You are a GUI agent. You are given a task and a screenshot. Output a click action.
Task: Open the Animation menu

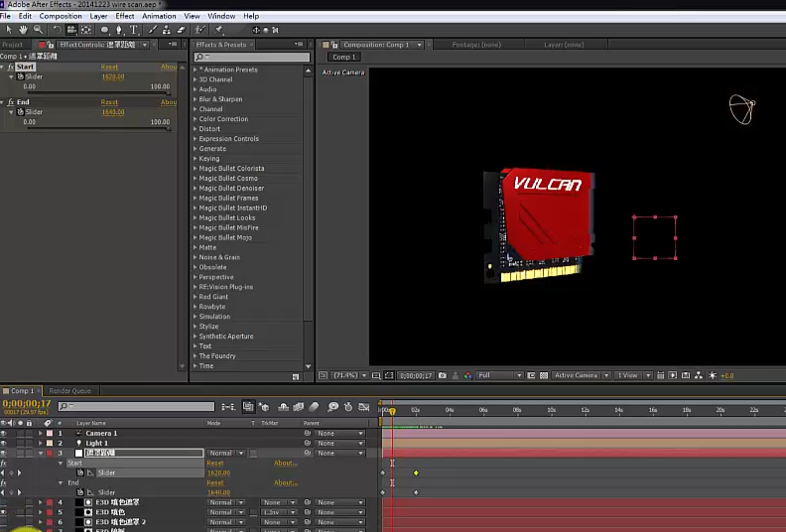pos(159,16)
